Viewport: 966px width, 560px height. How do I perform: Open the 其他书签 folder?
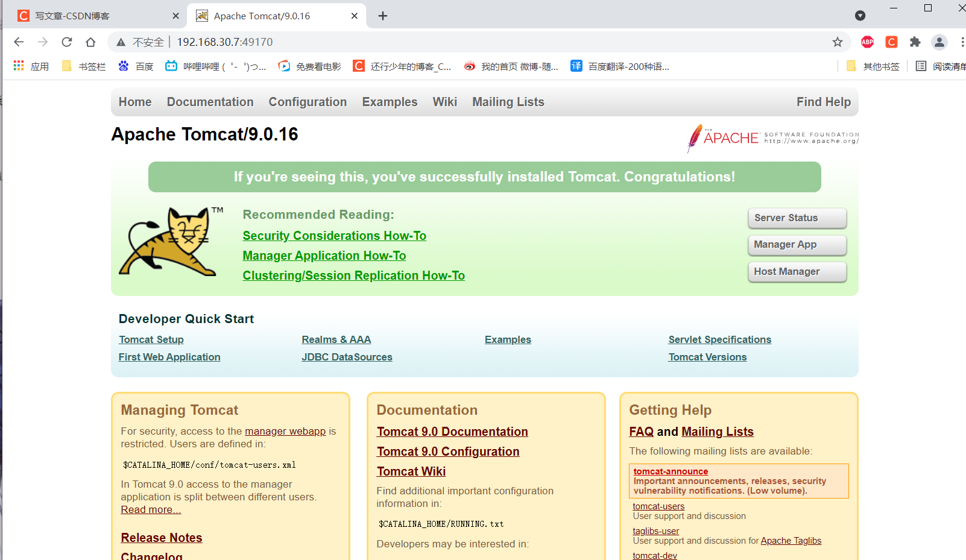tap(873, 66)
